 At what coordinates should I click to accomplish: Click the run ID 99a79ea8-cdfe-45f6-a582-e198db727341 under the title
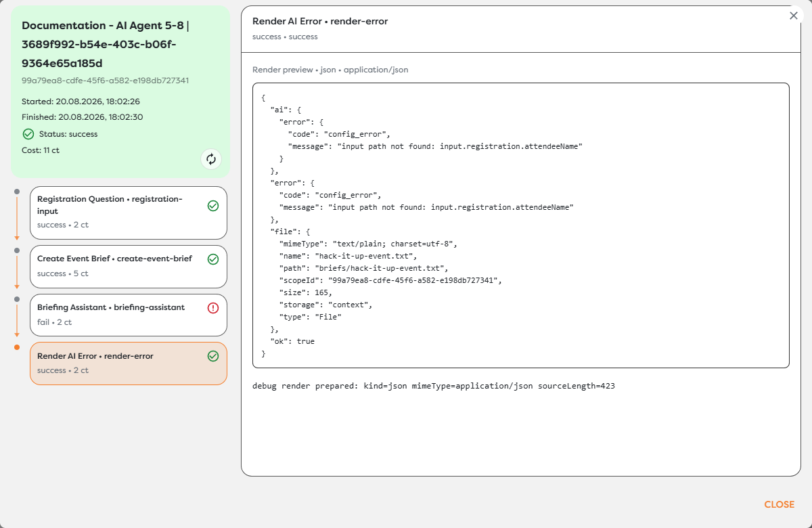click(x=105, y=81)
